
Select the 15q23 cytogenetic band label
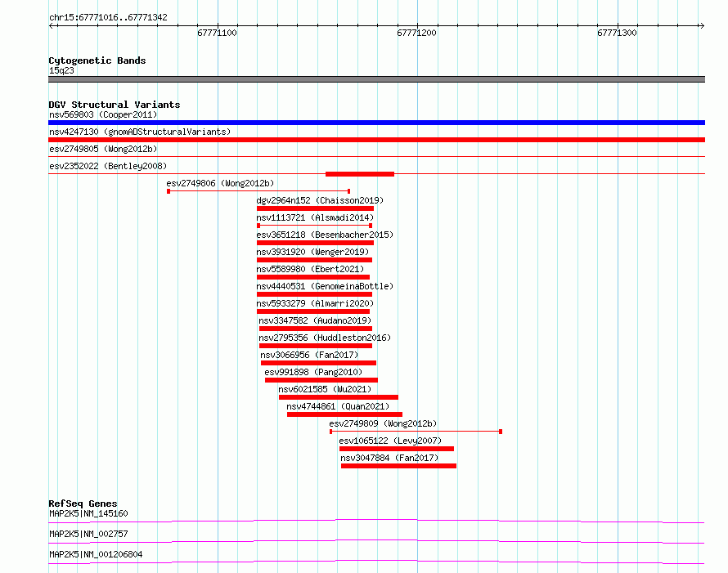pos(61,70)
